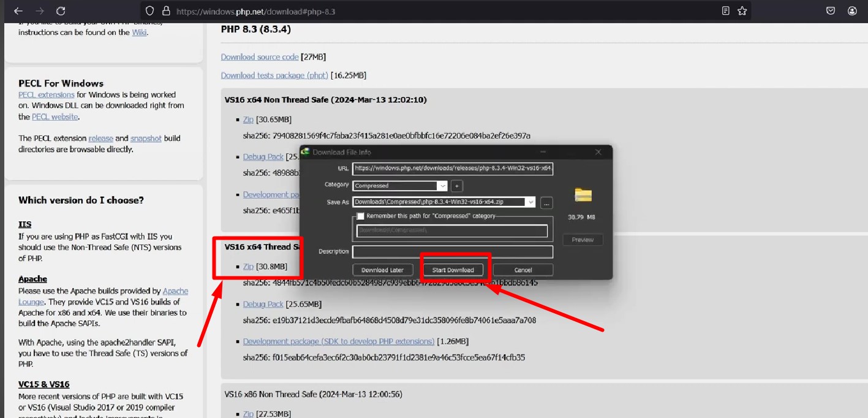Open the Pocket save icon

(x=831, y=11)
